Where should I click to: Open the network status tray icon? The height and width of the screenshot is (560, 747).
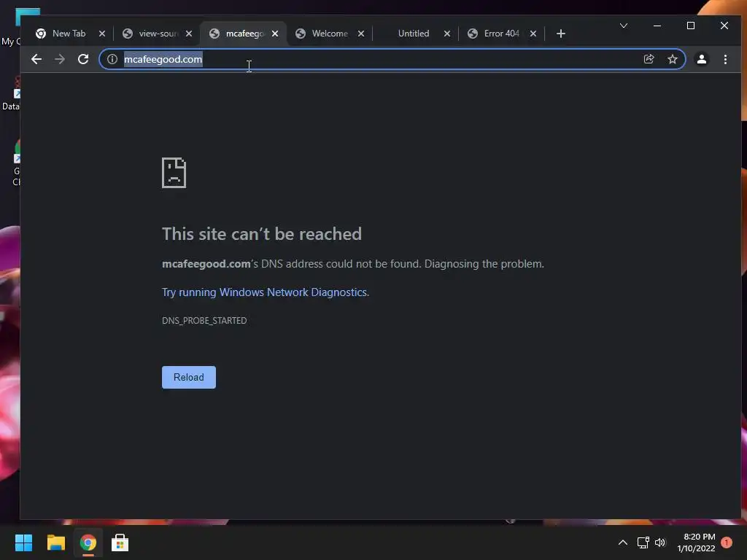pyautogui.click(x=643, y=542)
